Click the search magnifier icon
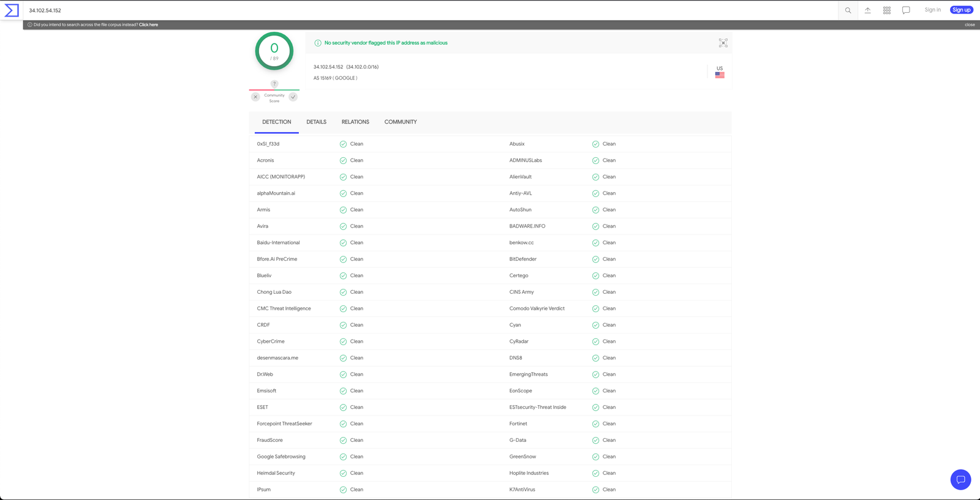The height and width of the screenshot is (500, 980). click(x=848, y=10)
